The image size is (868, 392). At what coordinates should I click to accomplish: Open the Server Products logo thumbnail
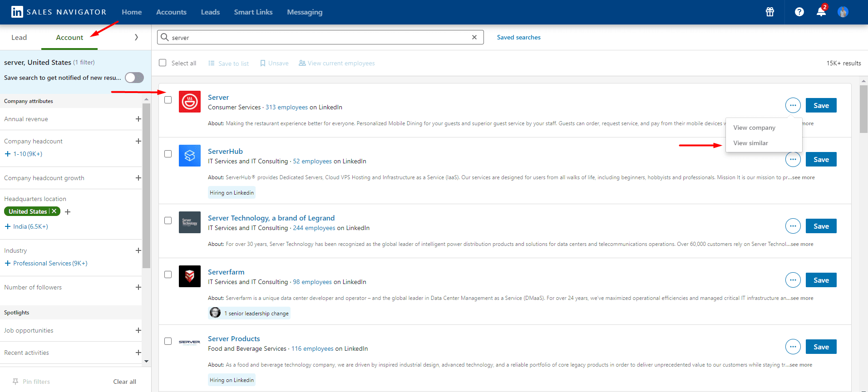(190, 343)
